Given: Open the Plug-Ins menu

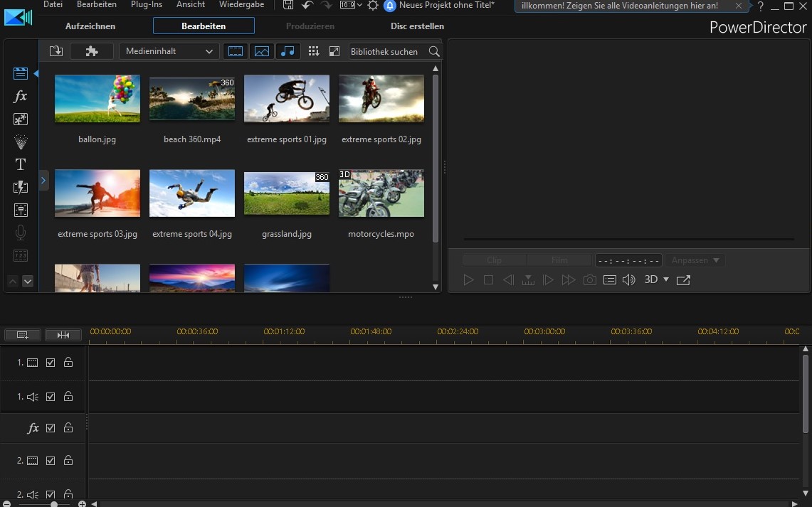Looking at the screenshot, I should click(147, 5).
